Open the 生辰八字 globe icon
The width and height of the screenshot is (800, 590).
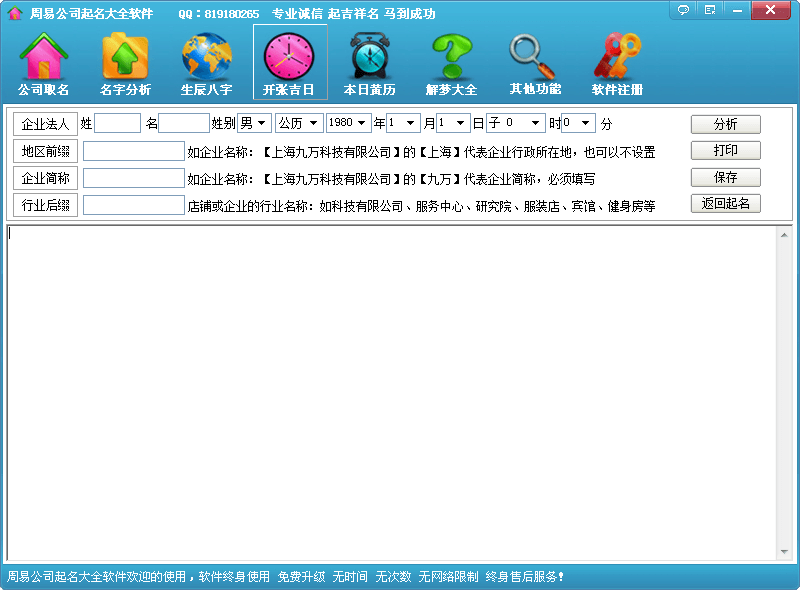tap(206, 59)
